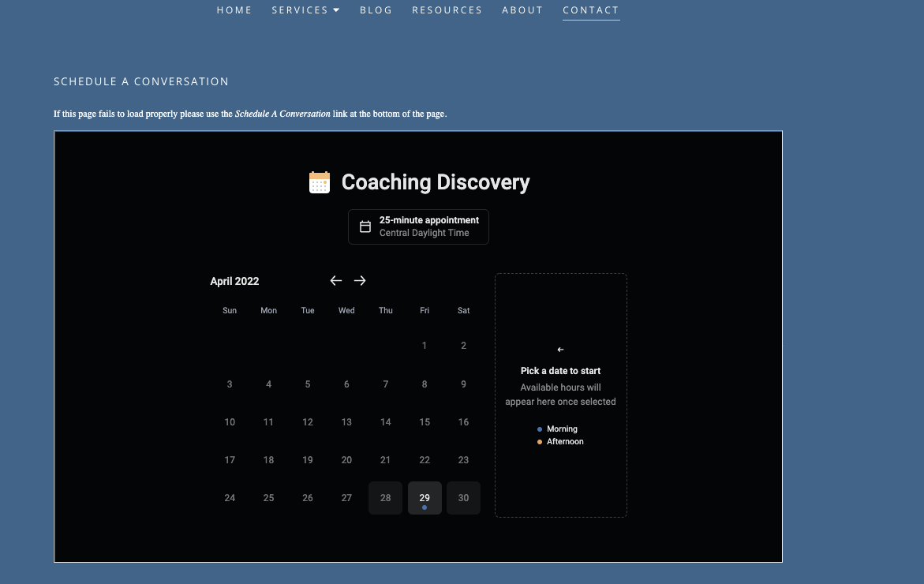This screenshot has height=584, width=924.
Task: Pick April 30 on the calendar
Action: (463, 498)
